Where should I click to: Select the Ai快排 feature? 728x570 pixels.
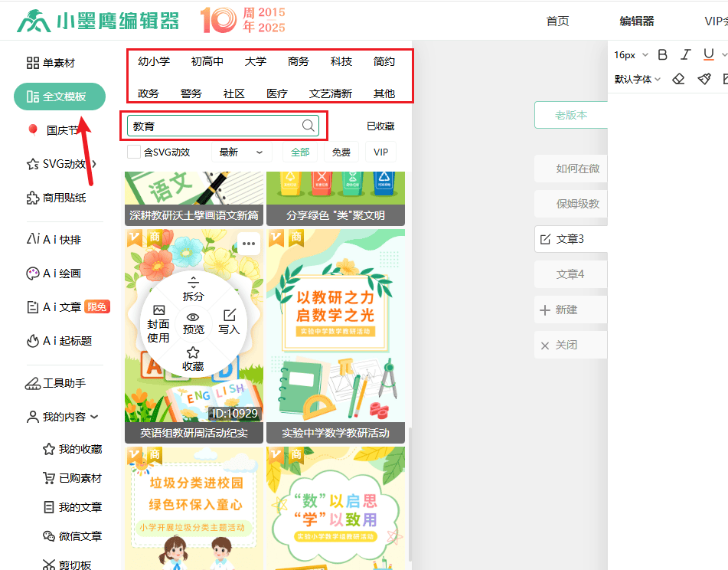pyautogui.click(x=55, y=238)
